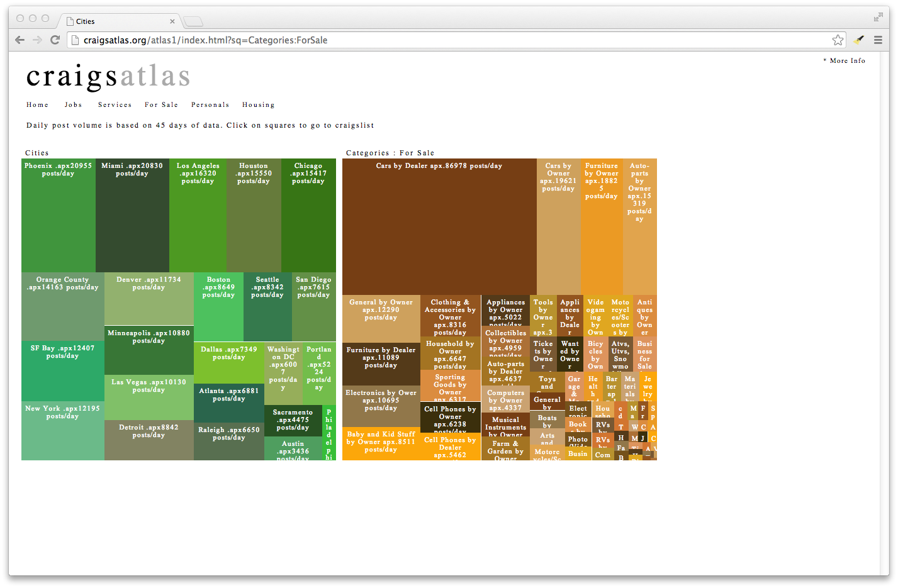Click the San Diego apx7615 square

[x=314, y=307]
